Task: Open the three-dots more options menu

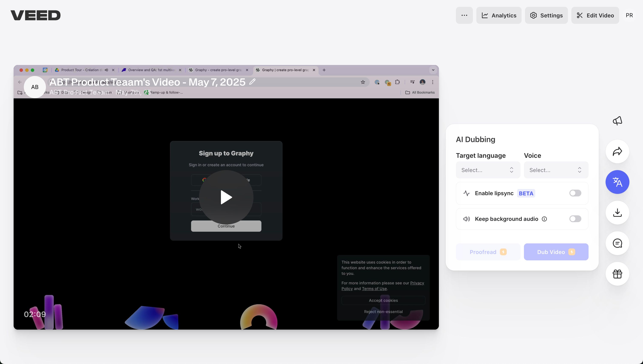Action: pyautogui.click(x=464, y=15)
